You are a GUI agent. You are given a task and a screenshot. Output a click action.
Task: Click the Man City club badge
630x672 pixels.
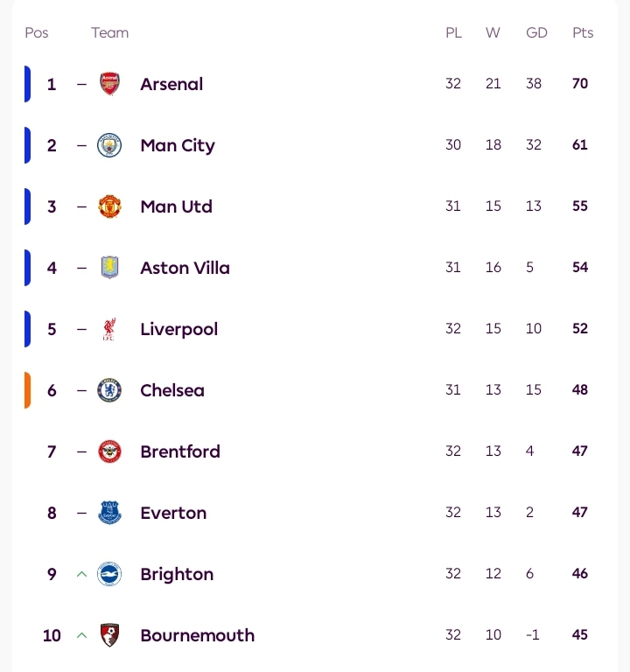[109, 145]
